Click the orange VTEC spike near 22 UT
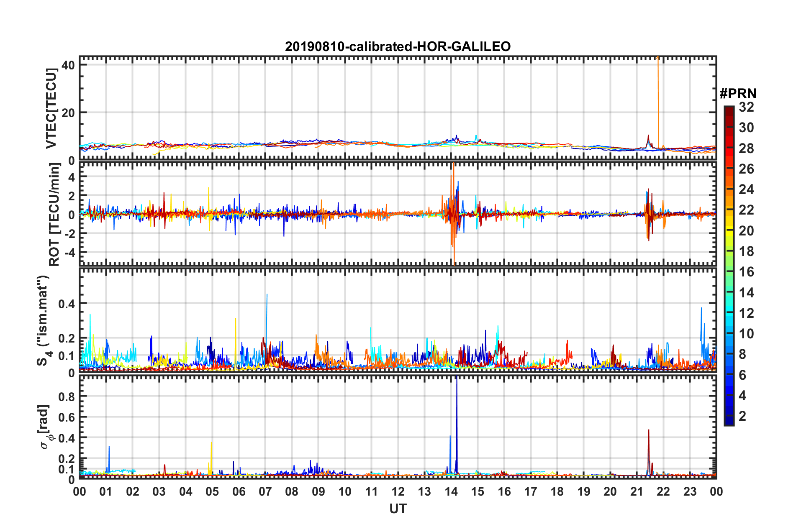This screenshot has height=532, width=796. (658, 100)
